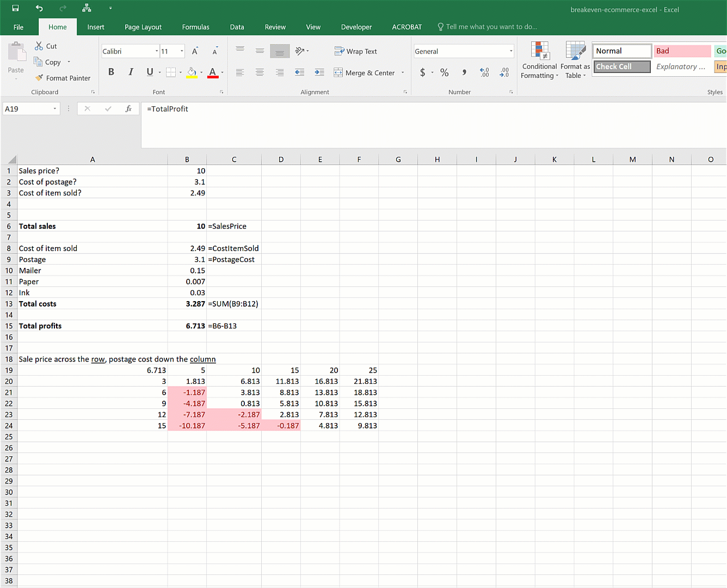
Task: Toggle Bold formatting
Action: (x=111, y=72)
